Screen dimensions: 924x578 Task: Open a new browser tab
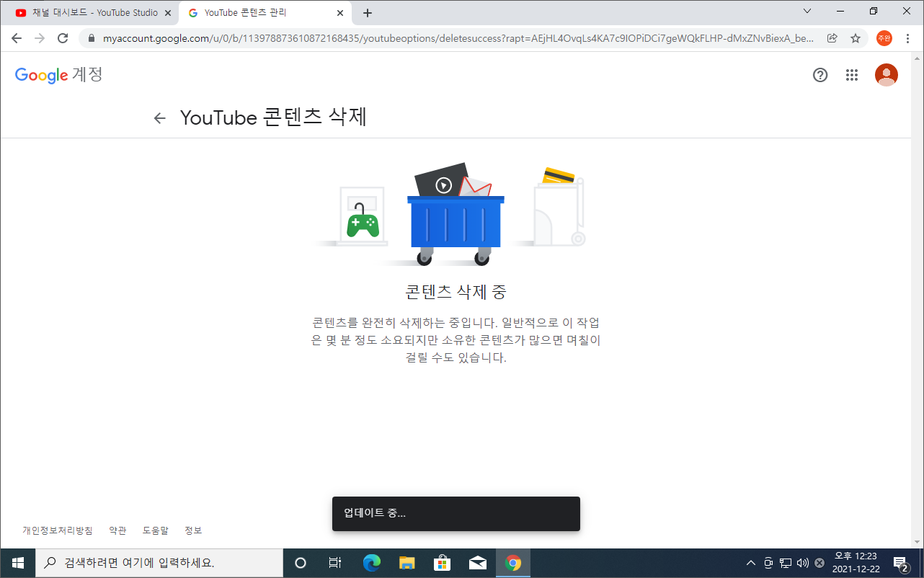[368, 13]
